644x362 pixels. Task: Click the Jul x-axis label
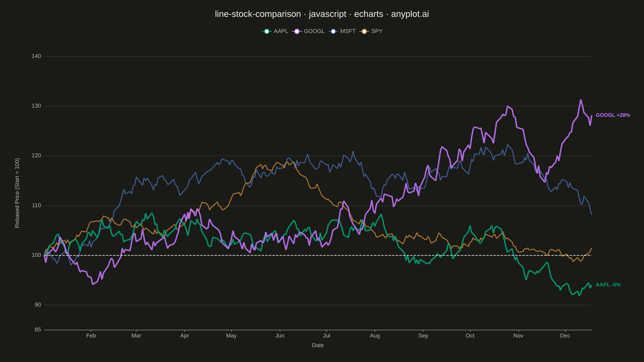click(x=326, y=336)
